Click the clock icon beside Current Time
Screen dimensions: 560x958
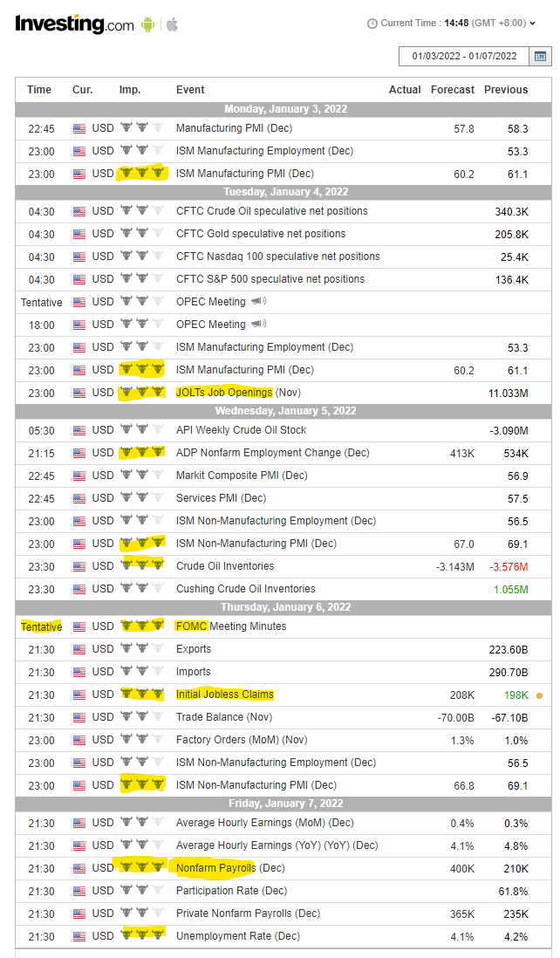(x=372, y=24)
